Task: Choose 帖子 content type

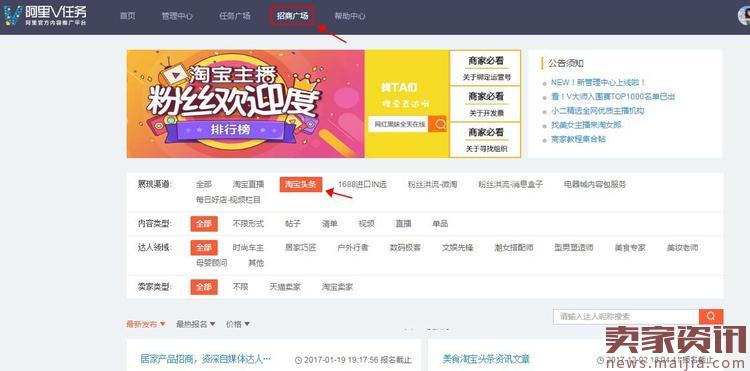Action: coord(293,224)
